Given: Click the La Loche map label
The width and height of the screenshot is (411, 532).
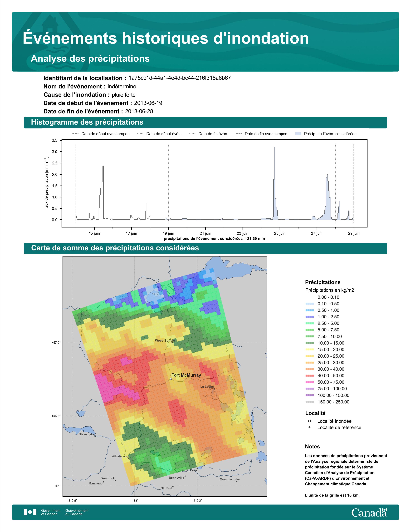Looking at the screenshot, I should tap(207, 387).
